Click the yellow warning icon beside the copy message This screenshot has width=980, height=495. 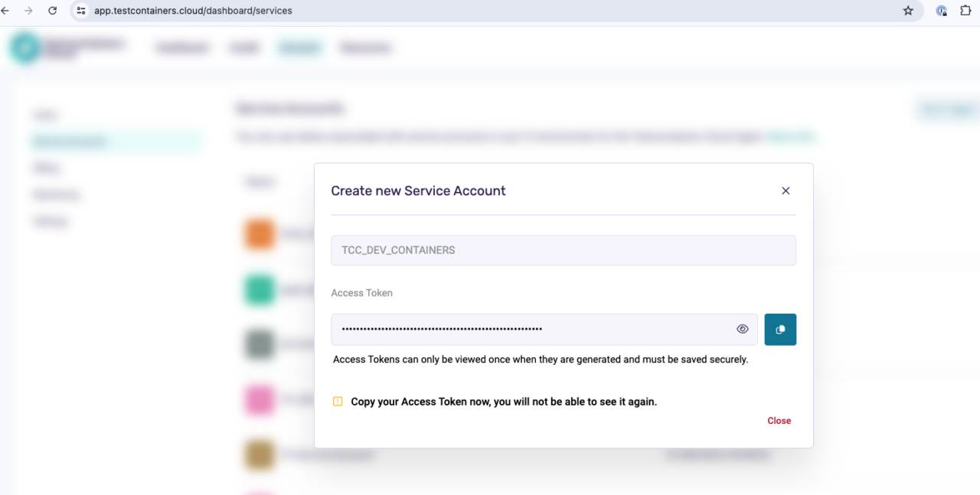pyautogui.click(x=338, y=400)
